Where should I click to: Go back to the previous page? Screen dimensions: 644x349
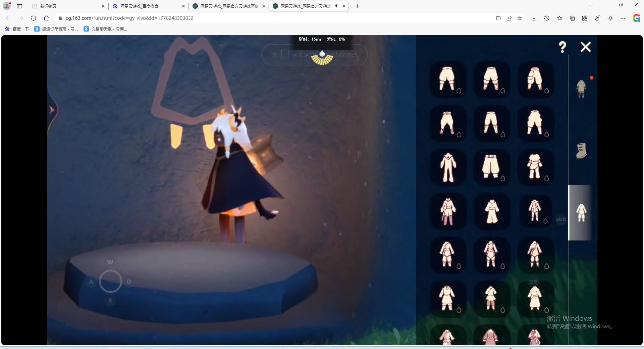(8, 18)
